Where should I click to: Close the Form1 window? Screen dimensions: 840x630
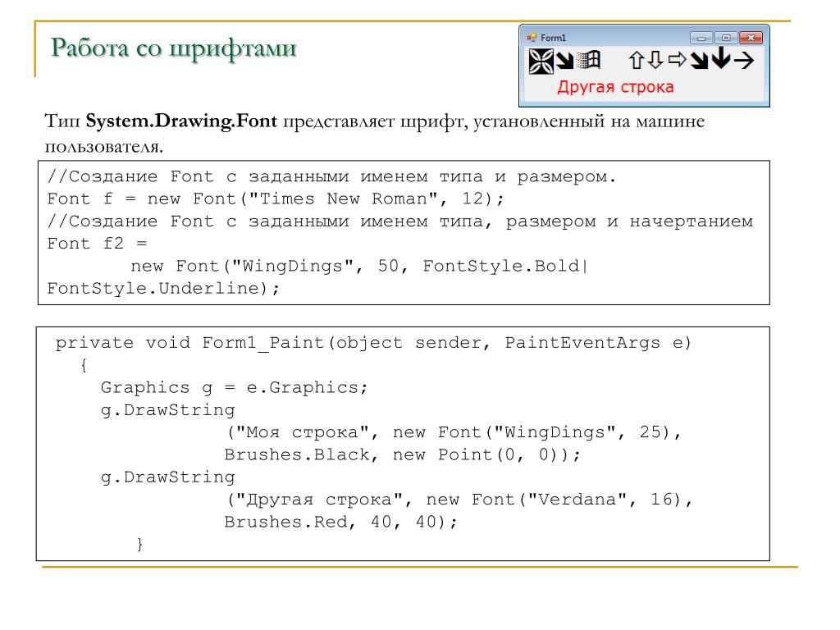751,38
